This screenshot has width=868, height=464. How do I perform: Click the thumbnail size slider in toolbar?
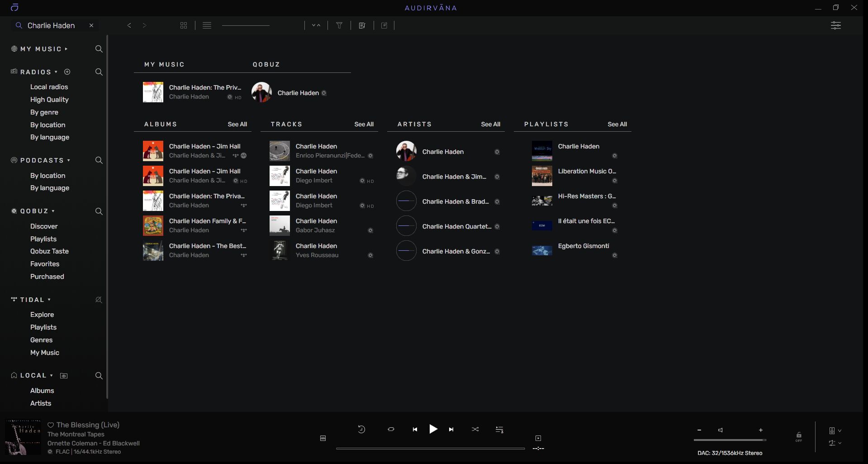(246, 25)
